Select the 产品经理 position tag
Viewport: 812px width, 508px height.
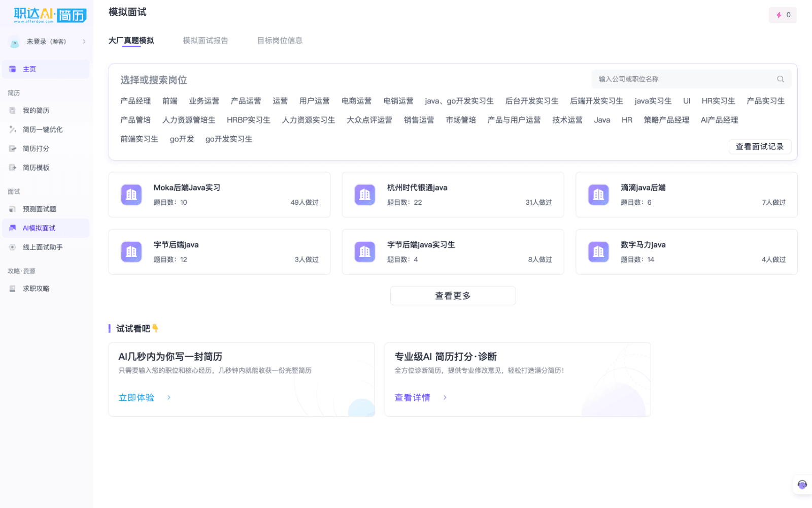(x=136, y=101)
